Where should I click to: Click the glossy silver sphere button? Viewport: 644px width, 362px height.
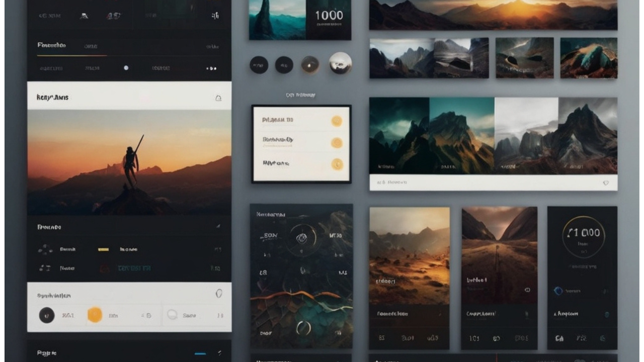coord(341,63)
